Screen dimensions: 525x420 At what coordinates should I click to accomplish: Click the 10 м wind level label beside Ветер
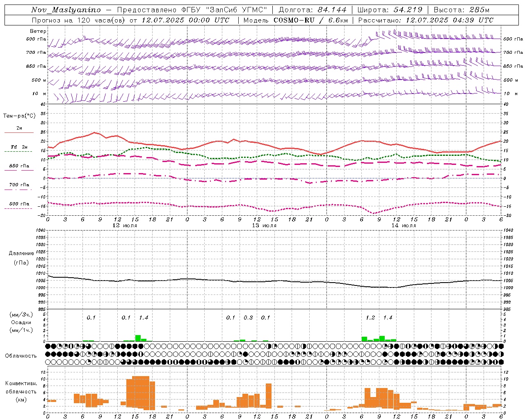click(39, 94)
